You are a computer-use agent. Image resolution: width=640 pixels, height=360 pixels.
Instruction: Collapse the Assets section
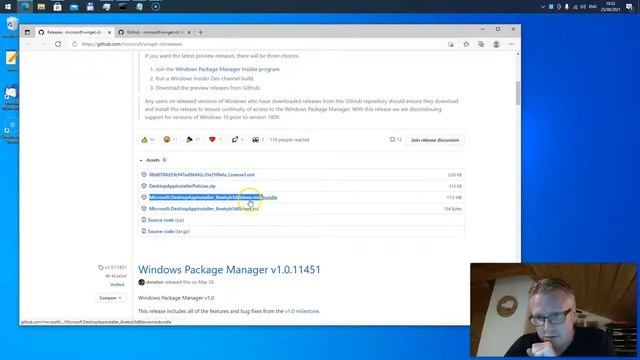(x=153, y=160)
